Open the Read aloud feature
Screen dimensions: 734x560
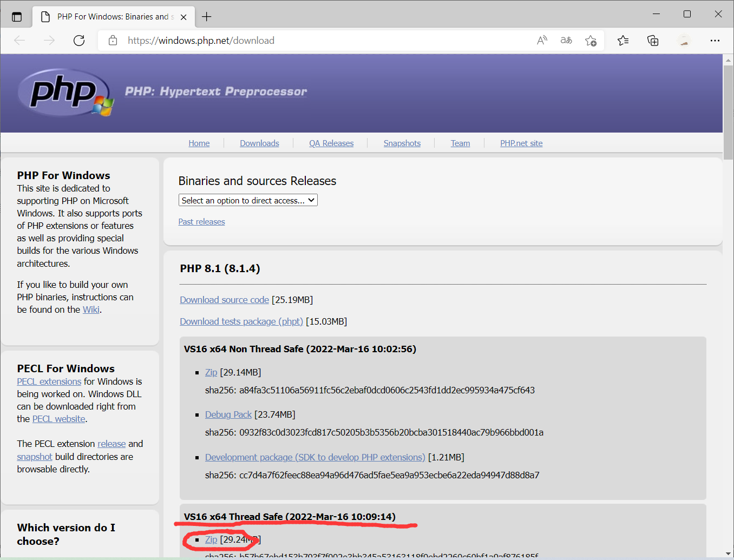pyautogui.click(x=542, y=40)
